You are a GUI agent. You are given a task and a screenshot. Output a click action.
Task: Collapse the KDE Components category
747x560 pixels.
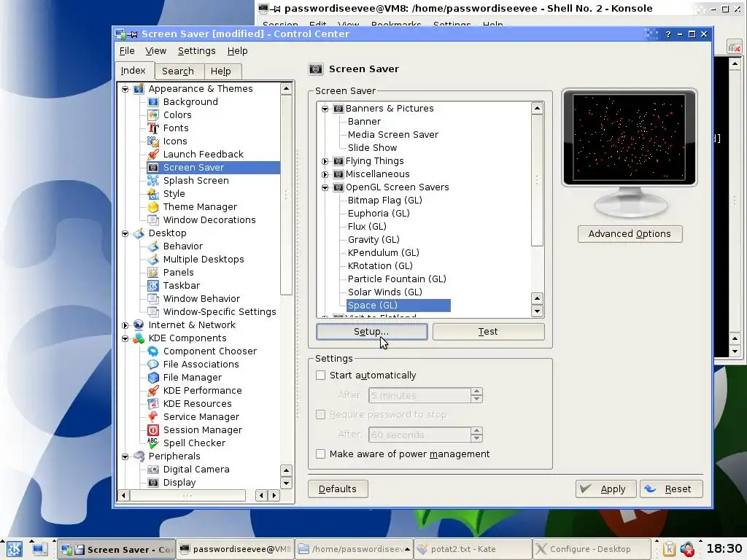(125, 338)
